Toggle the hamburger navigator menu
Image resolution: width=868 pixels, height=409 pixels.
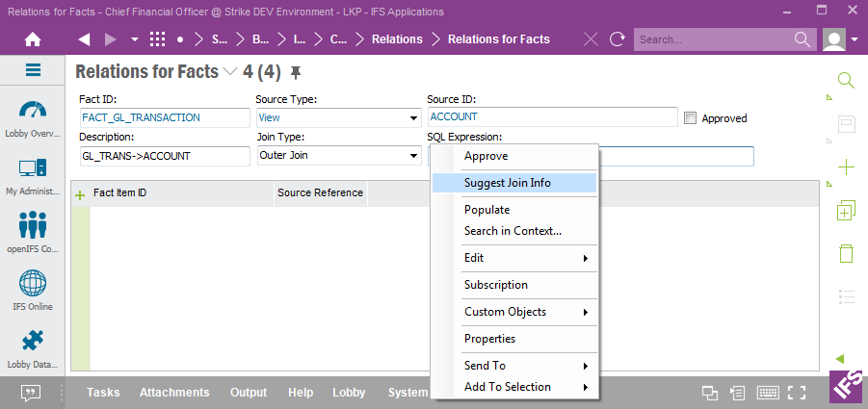coord(33,70)
